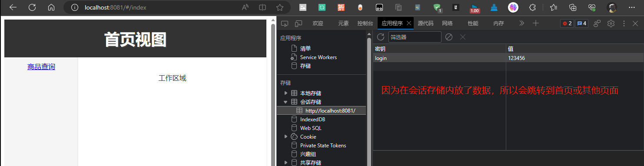Image resolution: width=644 pixels, height=166 pixels.
Task: Open the Favorites list
Action: (x=553, y=7)
